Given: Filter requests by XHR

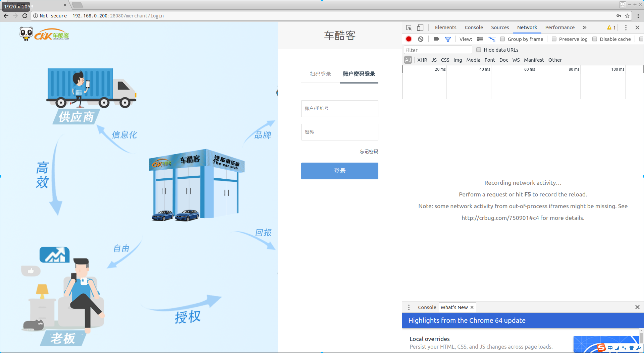Looking at the screenshot, I should 422,60.
